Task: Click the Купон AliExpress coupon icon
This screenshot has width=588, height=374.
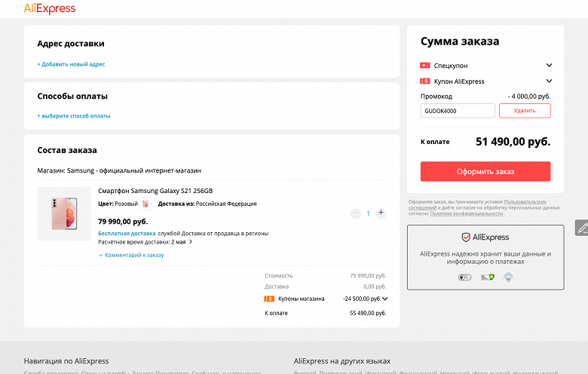Action: pyautogui.click(x=425, y=81)
